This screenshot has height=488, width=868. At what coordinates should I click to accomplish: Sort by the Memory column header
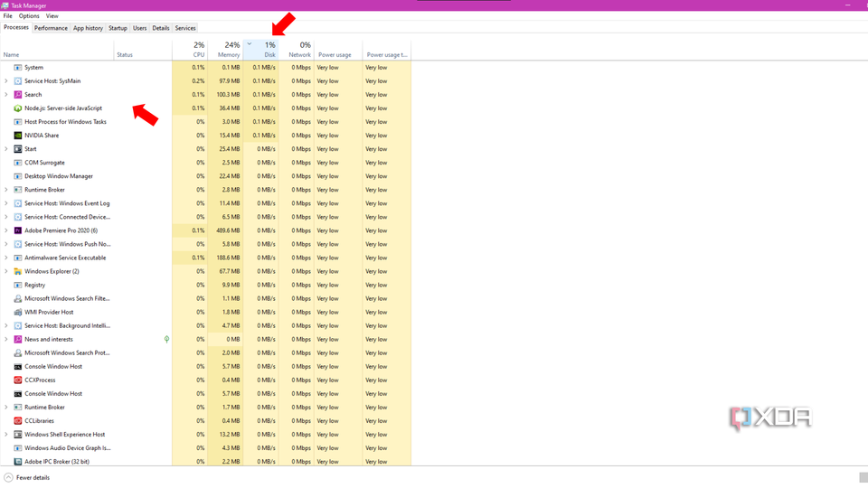225,49
